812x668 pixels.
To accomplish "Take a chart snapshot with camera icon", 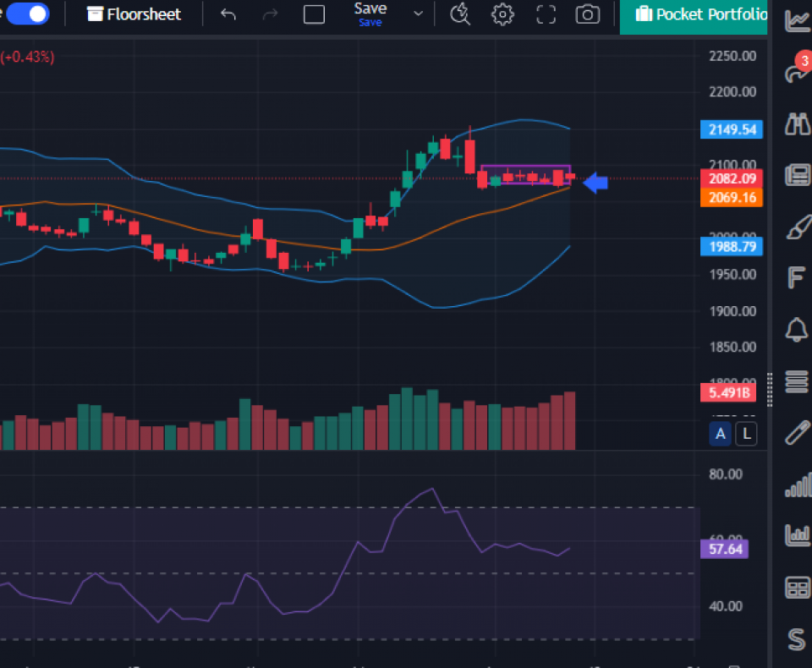I will click(x=587, y=14).
